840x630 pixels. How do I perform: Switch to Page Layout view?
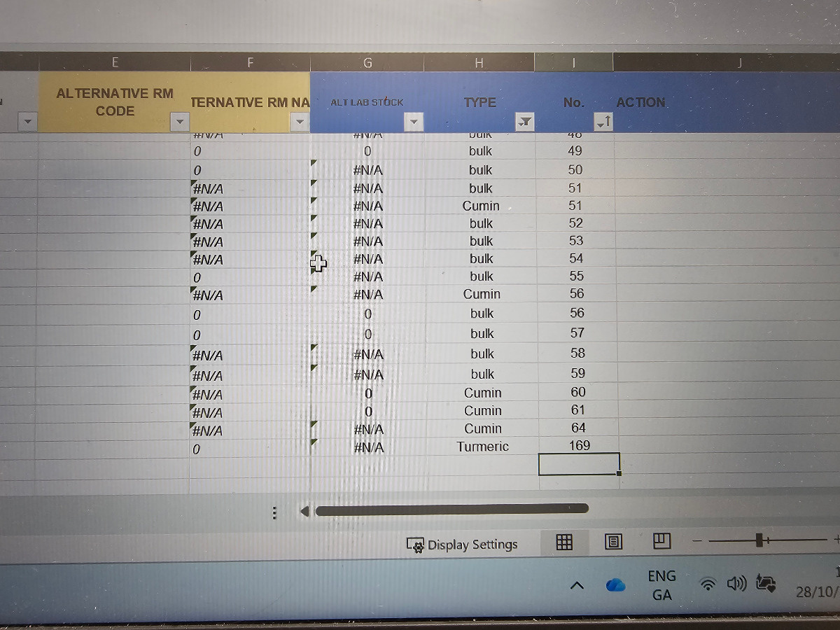pos(614,542)
